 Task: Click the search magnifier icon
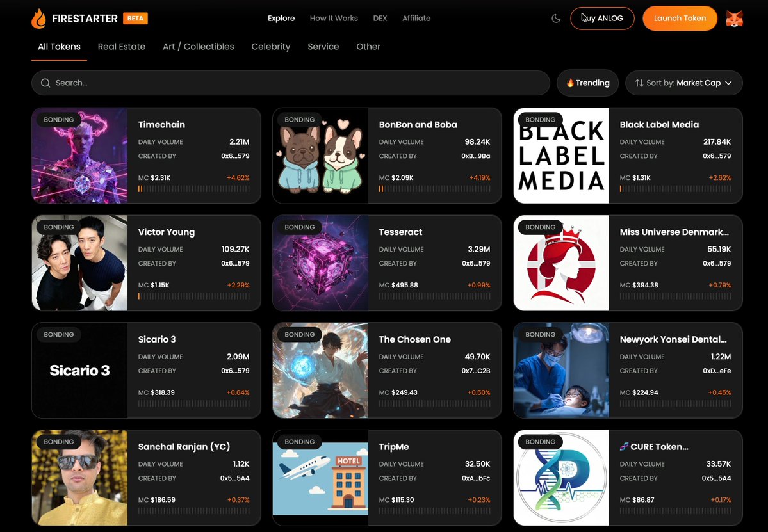[x=45, y=83]
